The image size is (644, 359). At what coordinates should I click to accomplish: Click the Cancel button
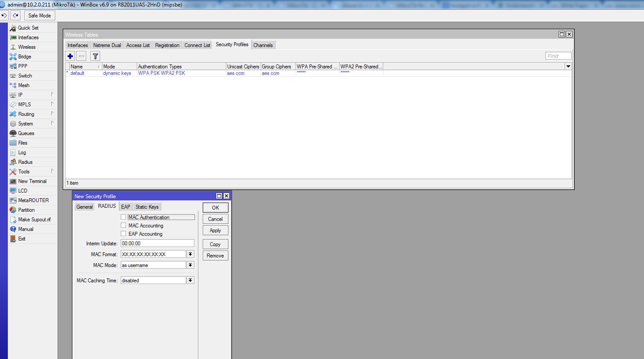click(215, 219)
